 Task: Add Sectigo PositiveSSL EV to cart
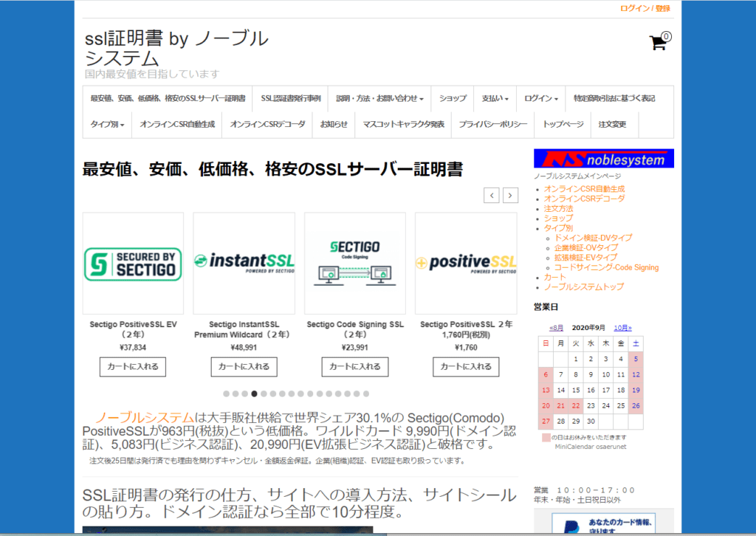tap(133, 367)
